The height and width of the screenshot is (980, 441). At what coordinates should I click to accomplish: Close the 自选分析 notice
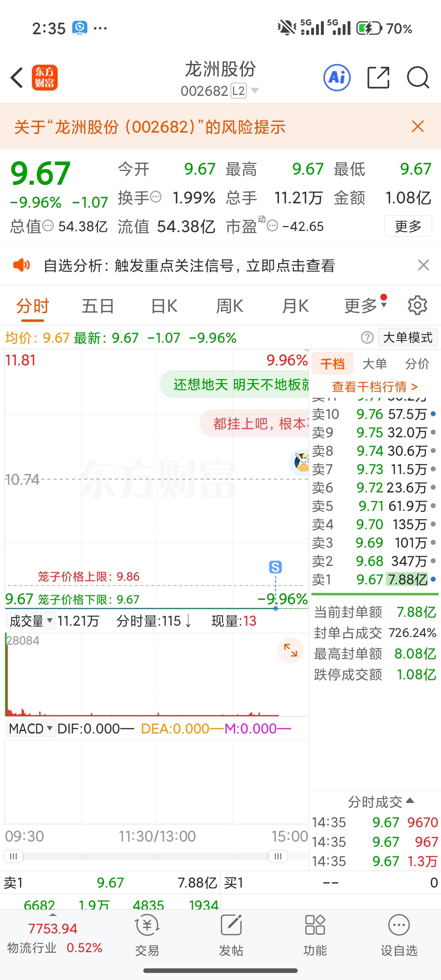[423, 265]
